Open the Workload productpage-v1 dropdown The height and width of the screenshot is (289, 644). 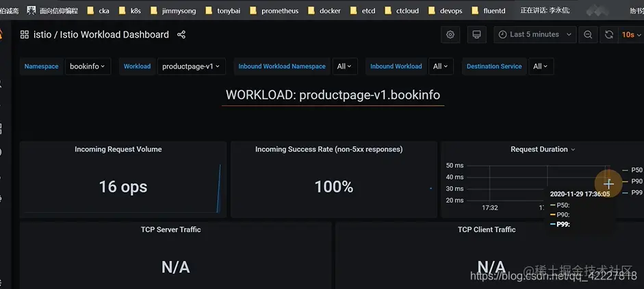coord(192,66)
